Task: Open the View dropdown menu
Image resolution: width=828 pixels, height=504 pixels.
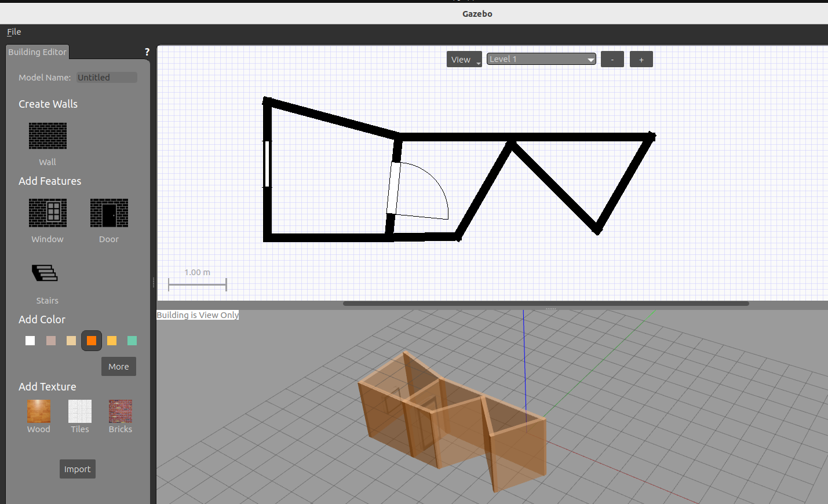Action: click(x=464, y=60)
